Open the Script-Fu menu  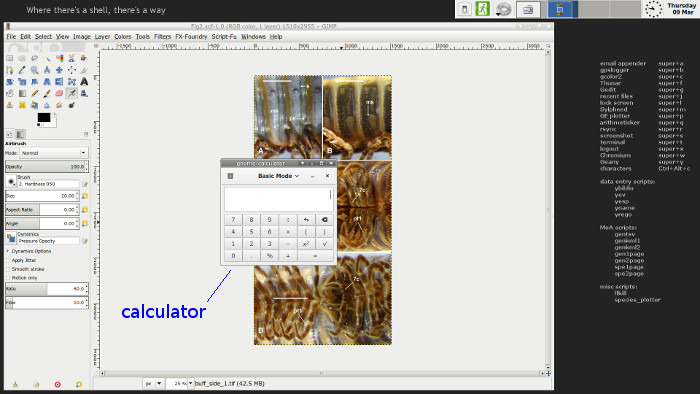coord(224,37)
